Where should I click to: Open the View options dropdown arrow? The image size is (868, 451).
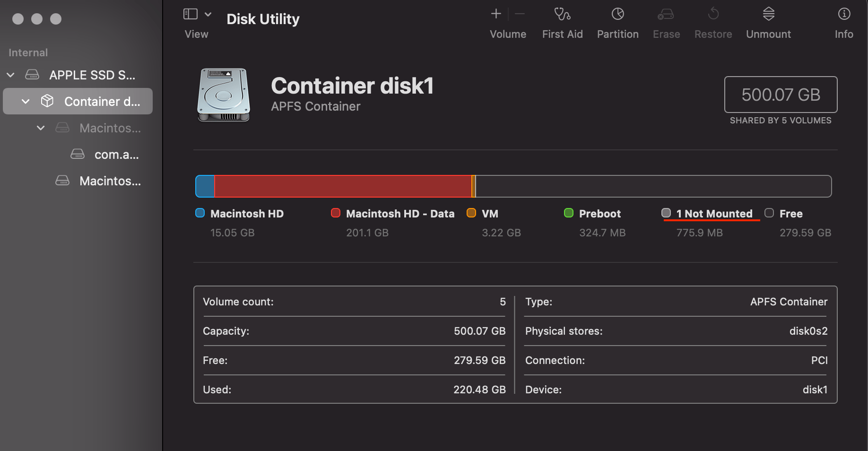pyautogui.click(x=208, y=14)
